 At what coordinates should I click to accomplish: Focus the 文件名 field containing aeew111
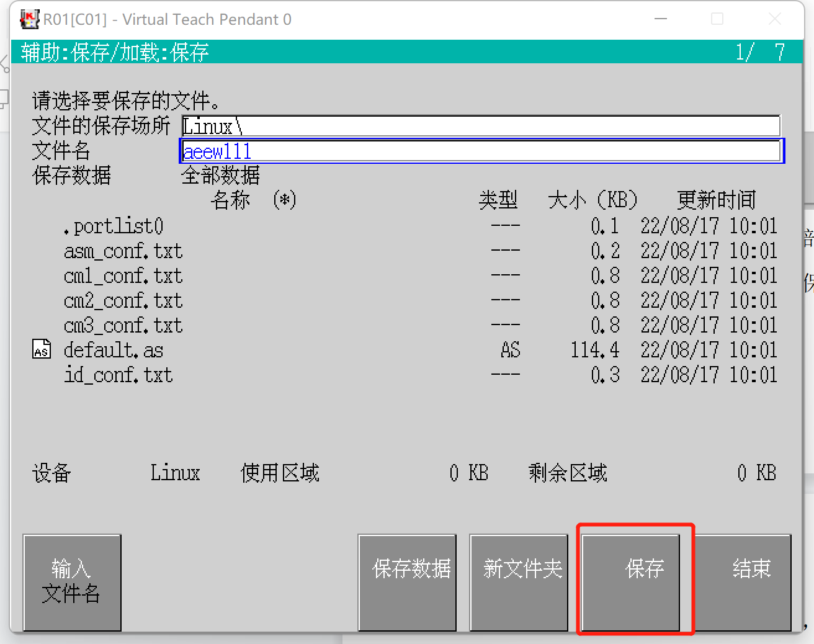482,151
